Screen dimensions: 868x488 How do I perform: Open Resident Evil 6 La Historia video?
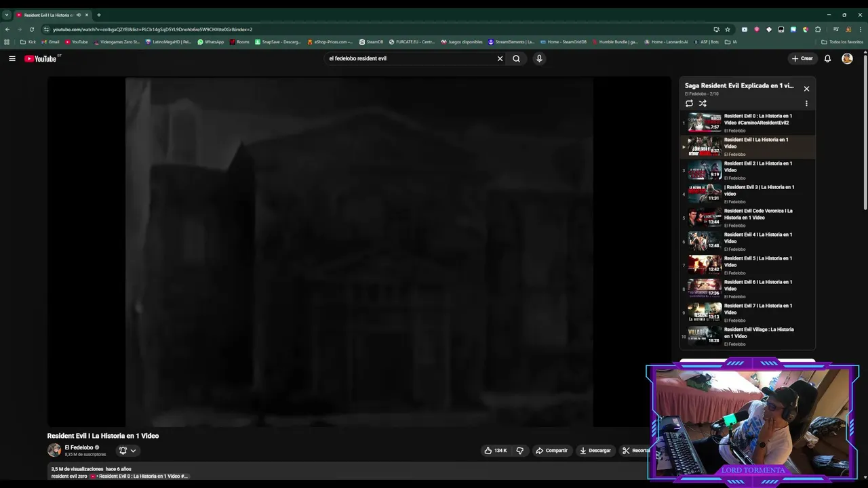point(747,289)
